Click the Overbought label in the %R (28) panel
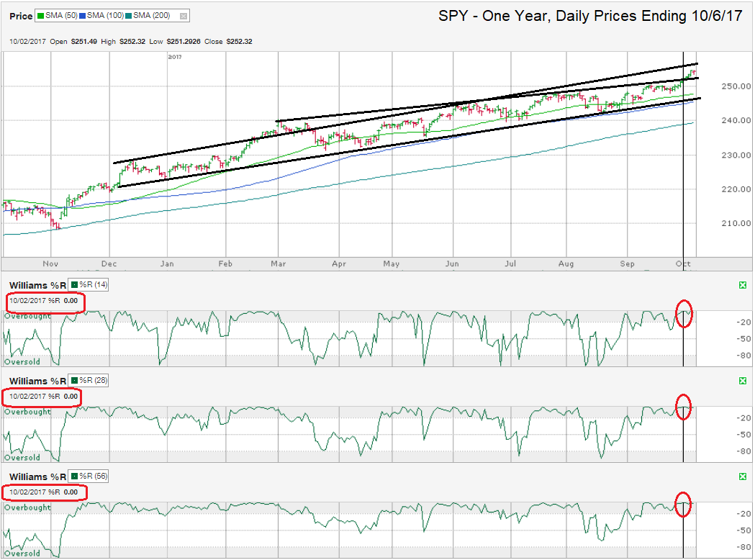The image size is (755, 560). 27,412
